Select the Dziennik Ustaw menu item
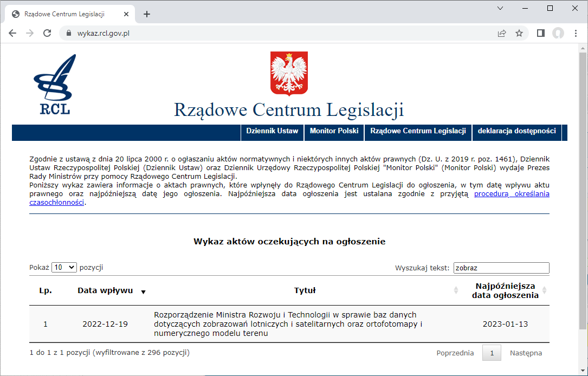Image resolution: width=588 pixels, height=376 pixels. point(272,131)
